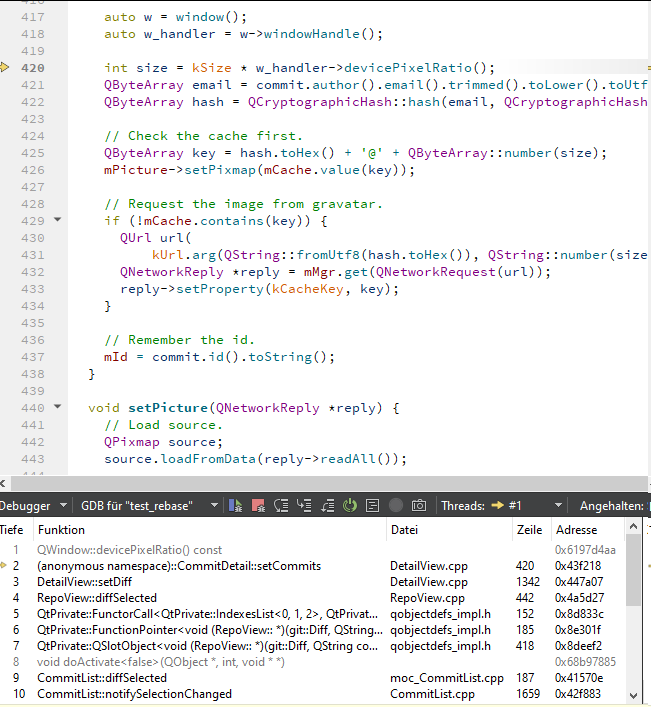Viewport: 651px width, 707px height.
Task: Click the RepoView.cpp file cell
Action: [x=427, y=597]
